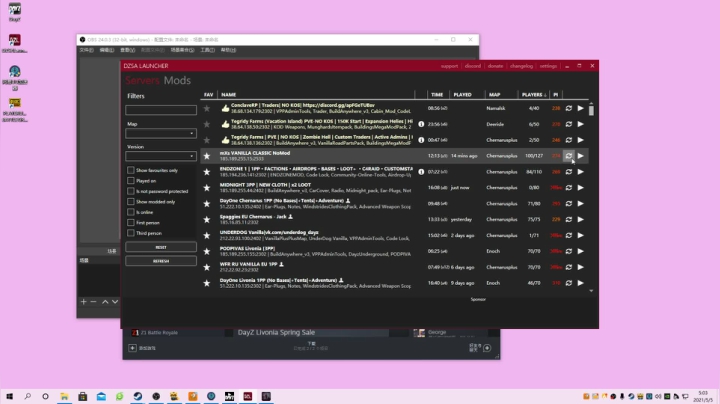Sort by the TIME column header
The width and height of the screenshot is (720, 404).
point(437,95)
